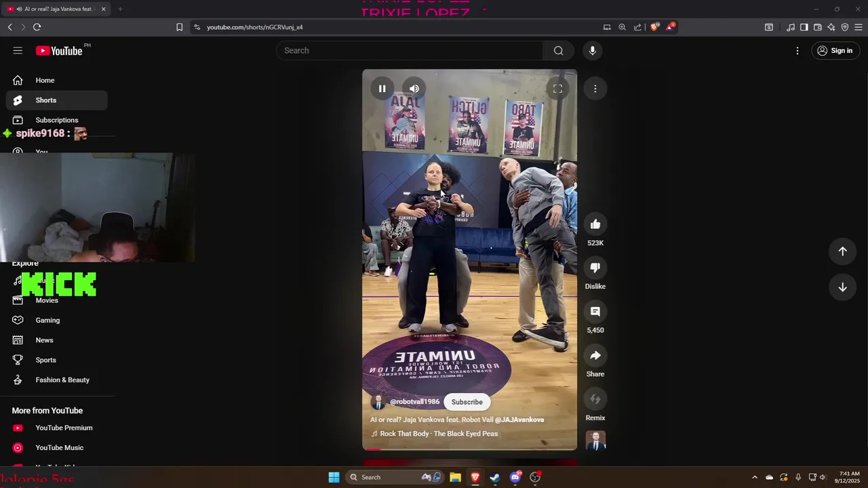Open YouTube Music link
The height and width of the screenshot is (488, 868).
[57, 448]
